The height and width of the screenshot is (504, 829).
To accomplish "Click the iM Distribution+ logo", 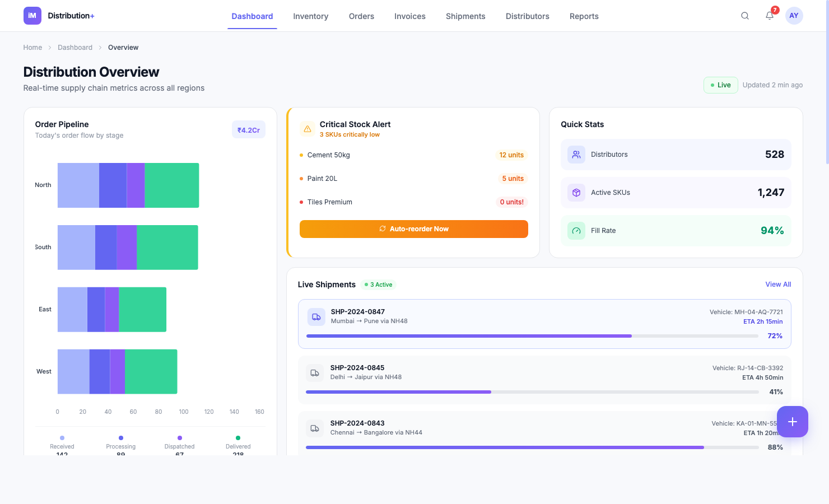I will point(59,16).
